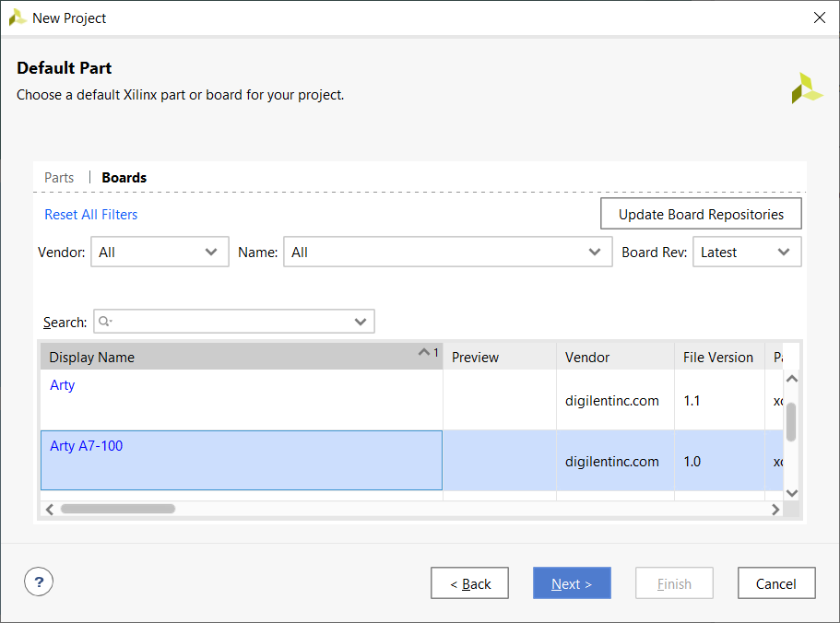This screenshot has height=623, width=840.
Task: Sort by Display Name column header
Action: (242, 357)
